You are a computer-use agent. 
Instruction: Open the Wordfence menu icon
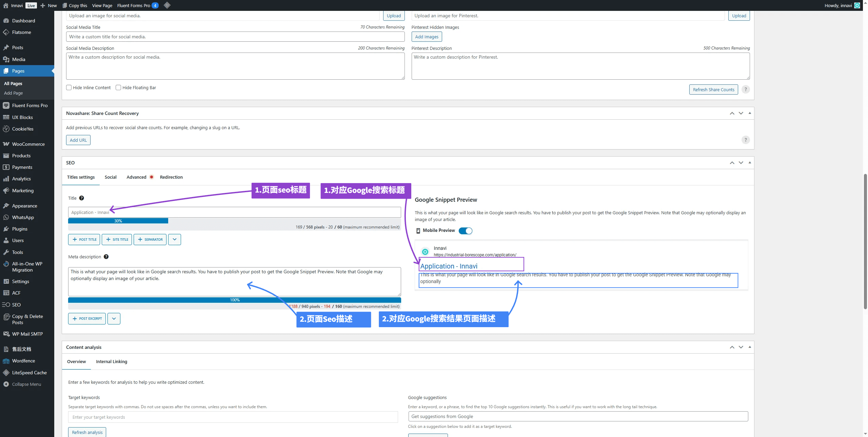pyautogui.click(x=6, y=361)
